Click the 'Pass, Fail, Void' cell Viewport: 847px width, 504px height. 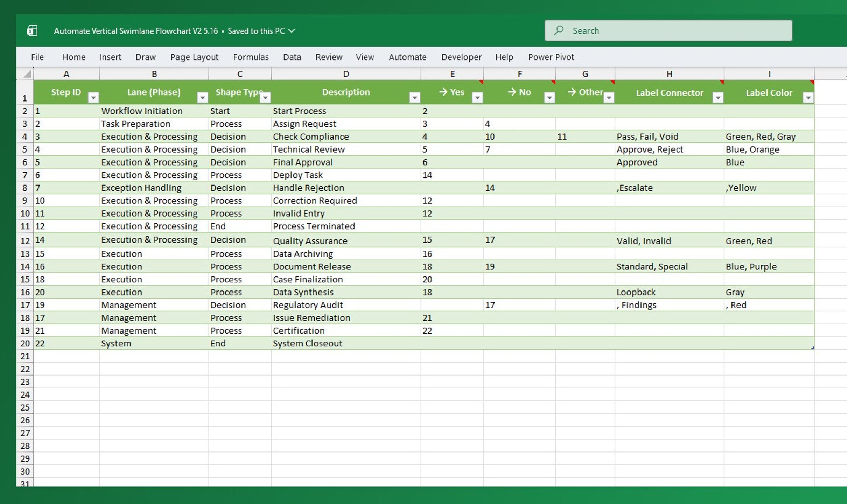(670, 136)
